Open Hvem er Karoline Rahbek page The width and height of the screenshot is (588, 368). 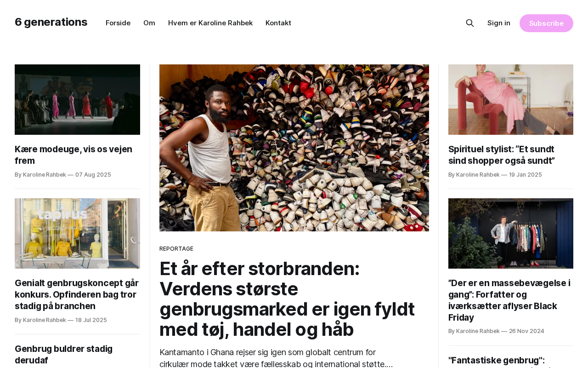click(x=210, y=23)
